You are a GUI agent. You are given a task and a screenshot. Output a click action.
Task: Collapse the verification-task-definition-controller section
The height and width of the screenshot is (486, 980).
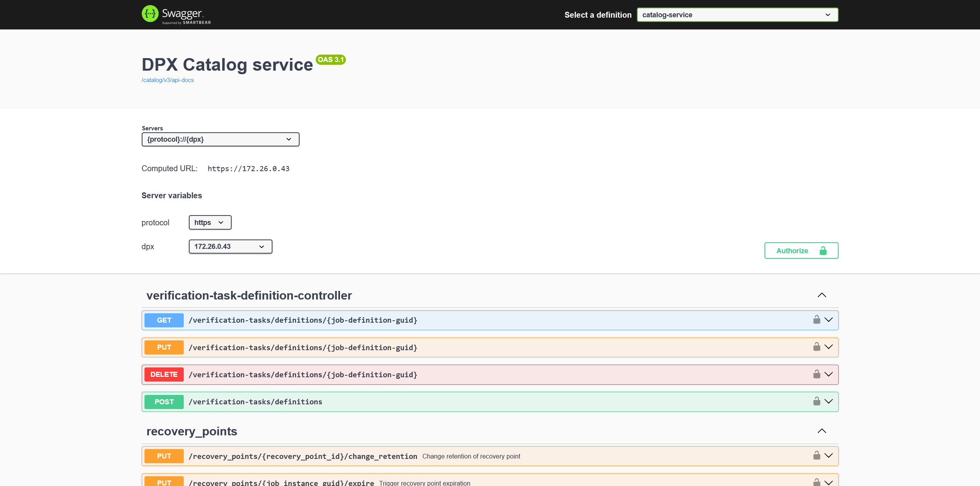[x=822, y=295]
